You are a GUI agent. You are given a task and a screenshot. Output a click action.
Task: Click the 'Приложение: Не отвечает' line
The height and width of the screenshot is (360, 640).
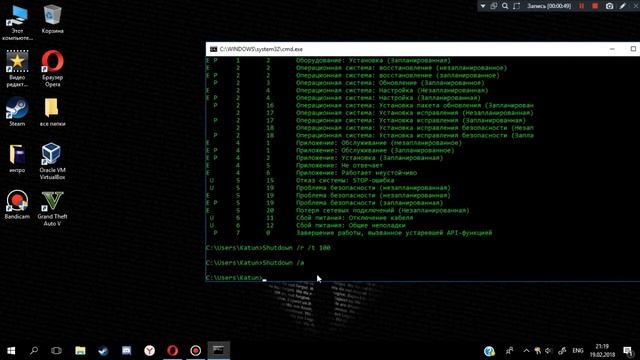tap(339, 165)
